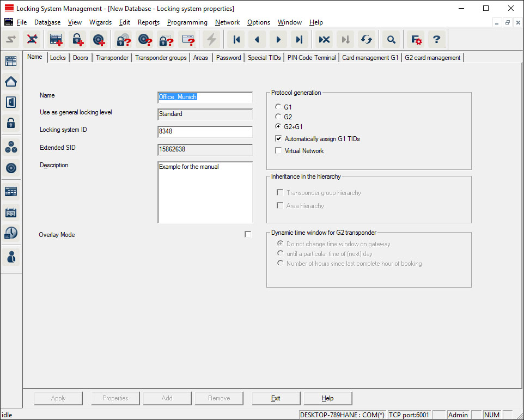The image size is (524, 420).
Task: Click the house icon in left sidebar
Action: [x=11, y=82]
